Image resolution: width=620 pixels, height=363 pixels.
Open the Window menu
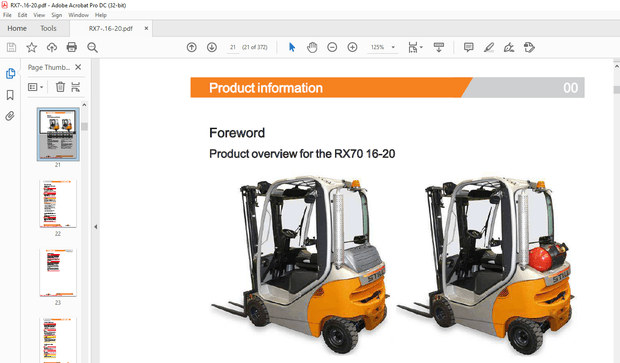click(78, 15)
